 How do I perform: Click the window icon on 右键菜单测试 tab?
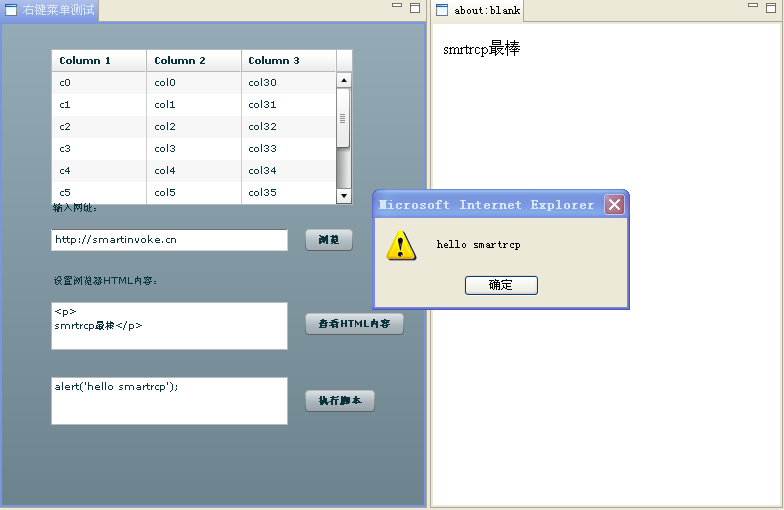[x=10, y=10]
